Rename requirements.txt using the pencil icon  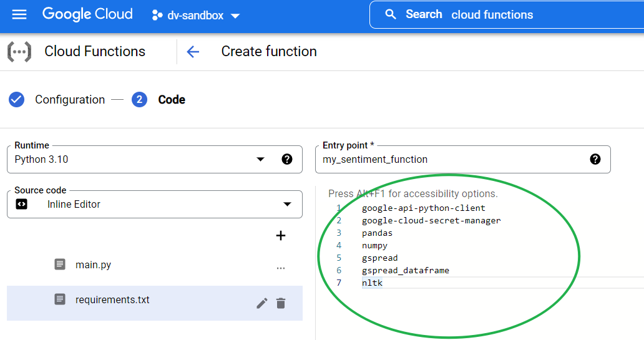point(262,303)
